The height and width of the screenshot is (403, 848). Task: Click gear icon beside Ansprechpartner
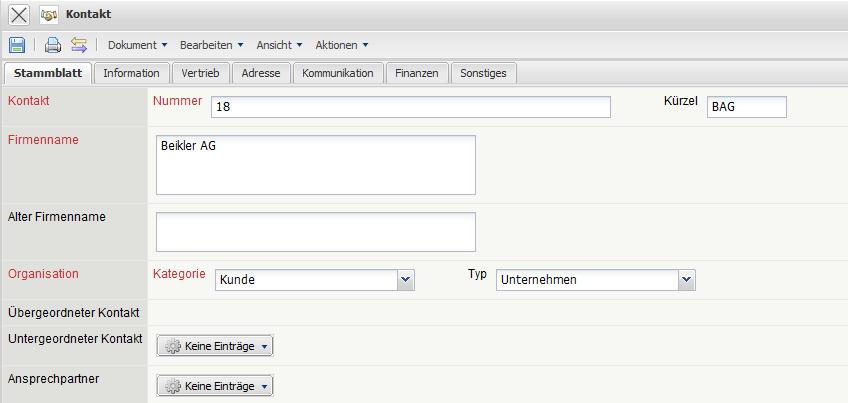pyautogui.click(x=173, y=386)
